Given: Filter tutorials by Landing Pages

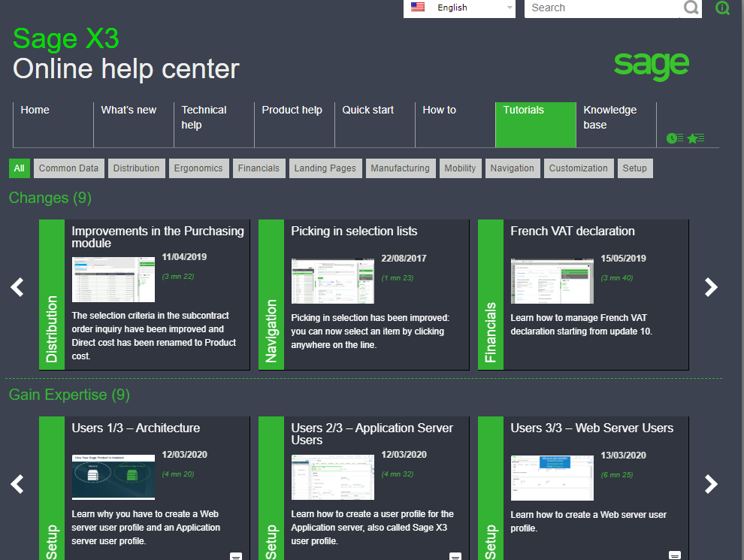Looking at the screenshot, I should 325,168.
